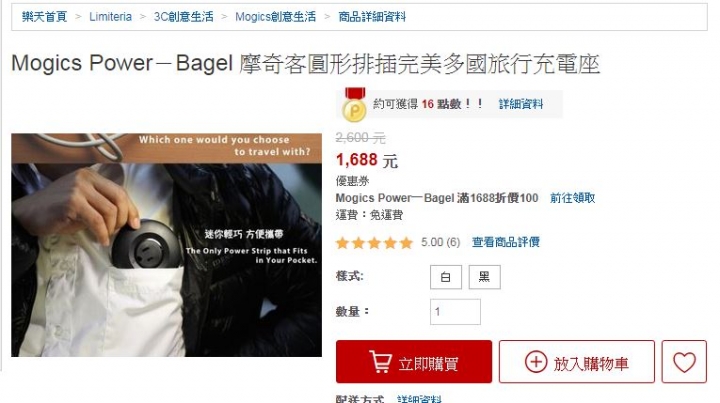Click the 數量 quantity input field

[455, 312]
